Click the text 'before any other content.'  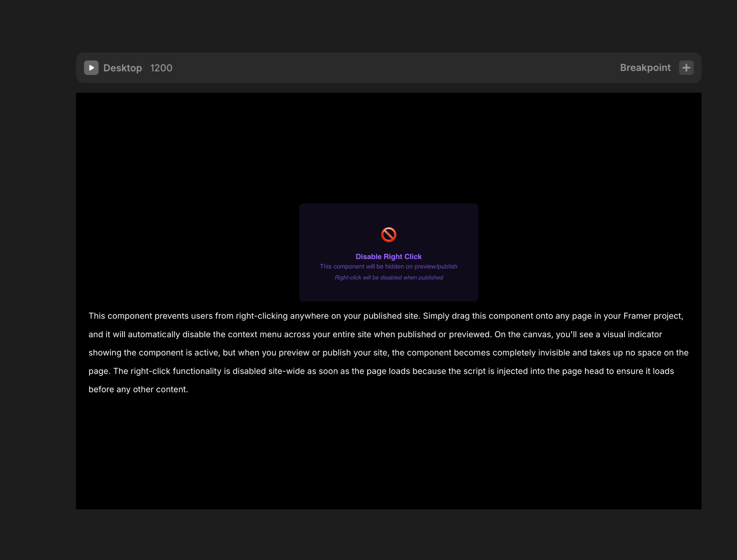point(138,390)
